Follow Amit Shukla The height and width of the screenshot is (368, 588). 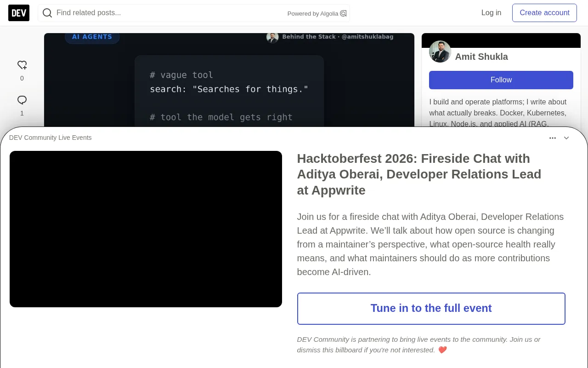pyautogui.click(x=501, y=80)
